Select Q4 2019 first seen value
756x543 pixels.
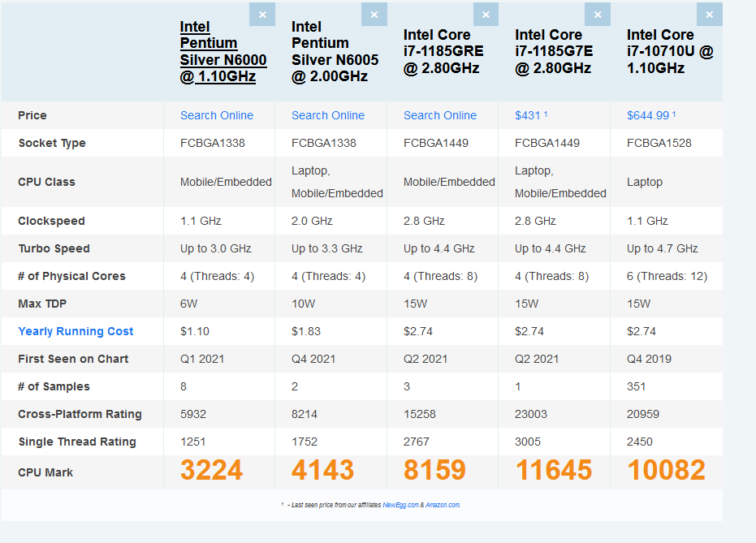649,359
